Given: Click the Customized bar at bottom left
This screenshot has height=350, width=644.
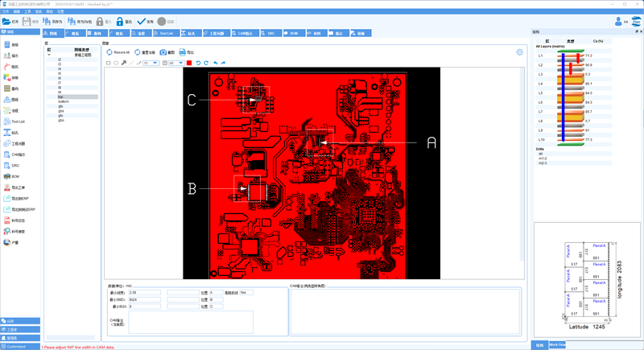Looking at the screenshot, I should pos(20,346).
